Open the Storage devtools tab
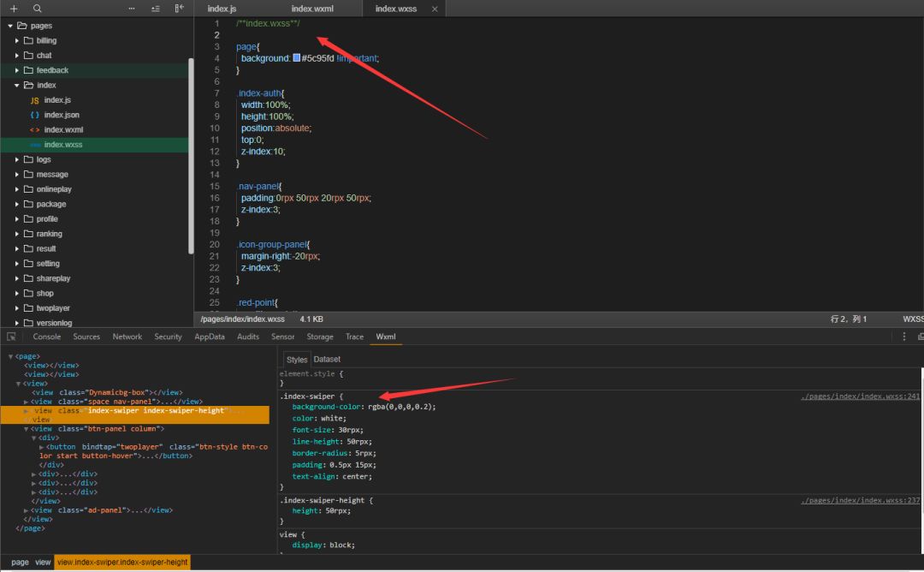 click(x=320, y=337)
